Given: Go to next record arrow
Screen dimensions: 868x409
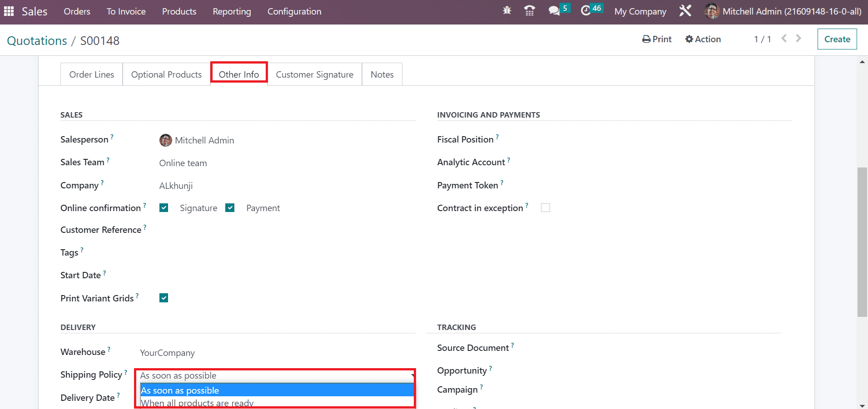Looking at the screenshot, I should click(x=799, y=39).
